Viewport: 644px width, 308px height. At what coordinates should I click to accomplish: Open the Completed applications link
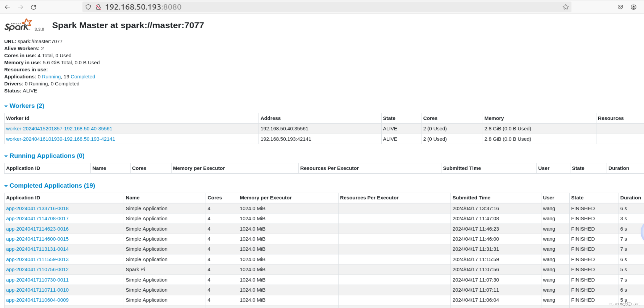coord(83,77)
